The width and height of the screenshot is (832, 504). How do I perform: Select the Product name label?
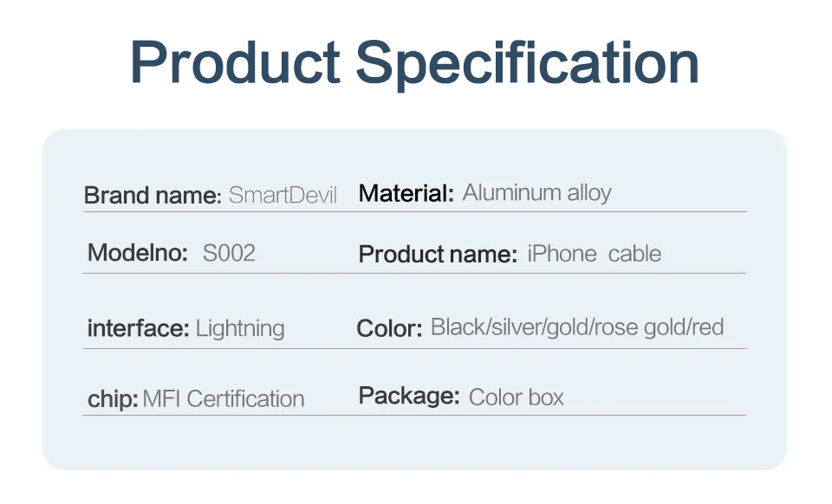point(438,254)
